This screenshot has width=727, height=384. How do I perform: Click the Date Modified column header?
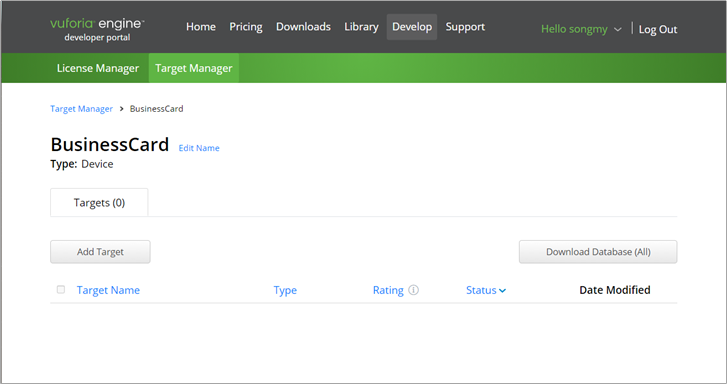point(615,290)
